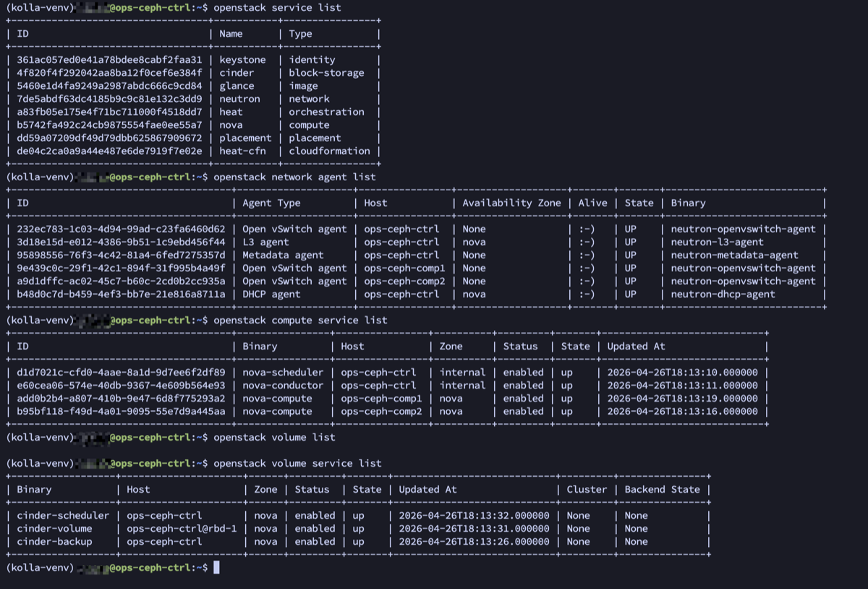Click the Type header in service table
The height and width of the screenshot is (589, 868).
(x=300, y=34)
